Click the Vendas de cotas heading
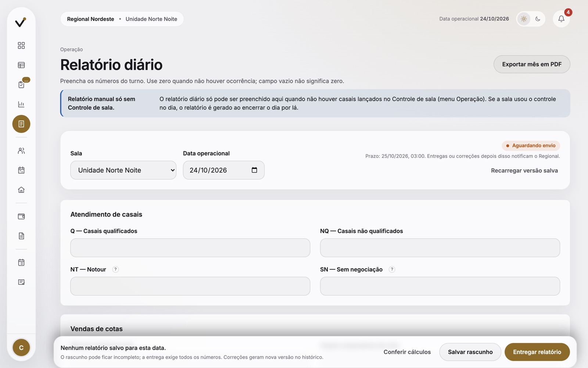588x368 pixels. tap(97, 329)
